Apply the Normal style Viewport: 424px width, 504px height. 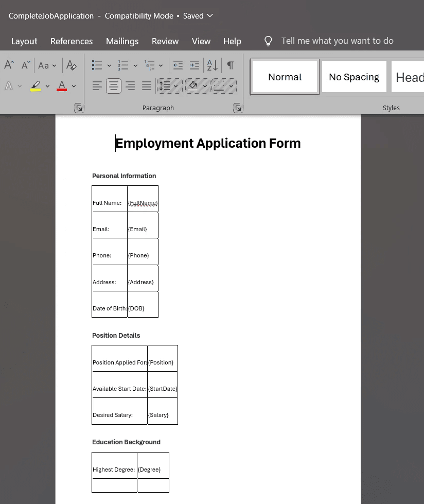[285, 77]
